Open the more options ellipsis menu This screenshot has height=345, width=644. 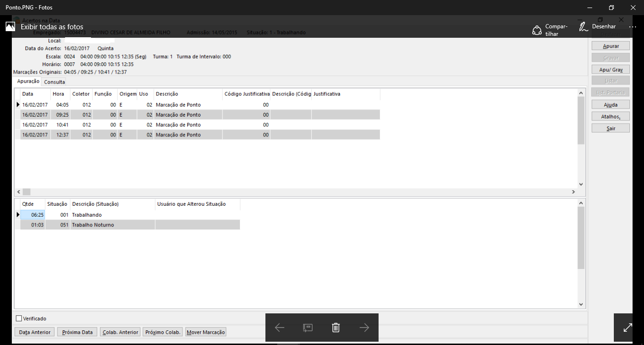[633, 27]
